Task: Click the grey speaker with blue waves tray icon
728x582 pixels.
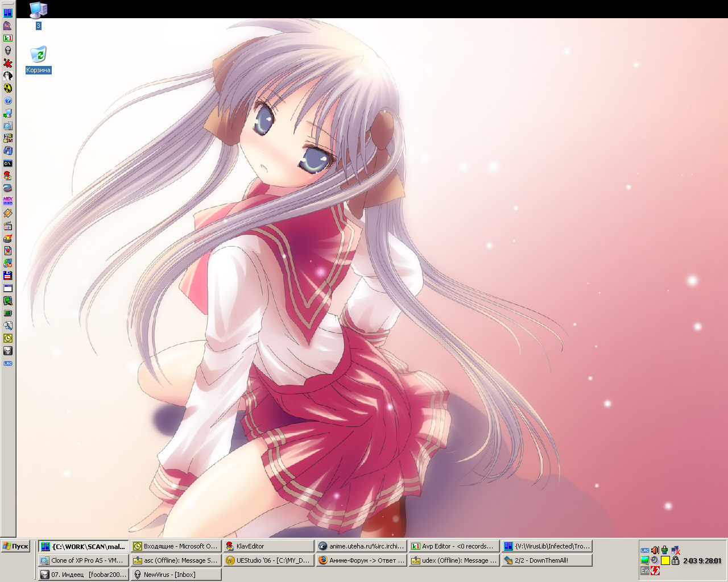Action: pyautogui.click(x=655, y=560)
